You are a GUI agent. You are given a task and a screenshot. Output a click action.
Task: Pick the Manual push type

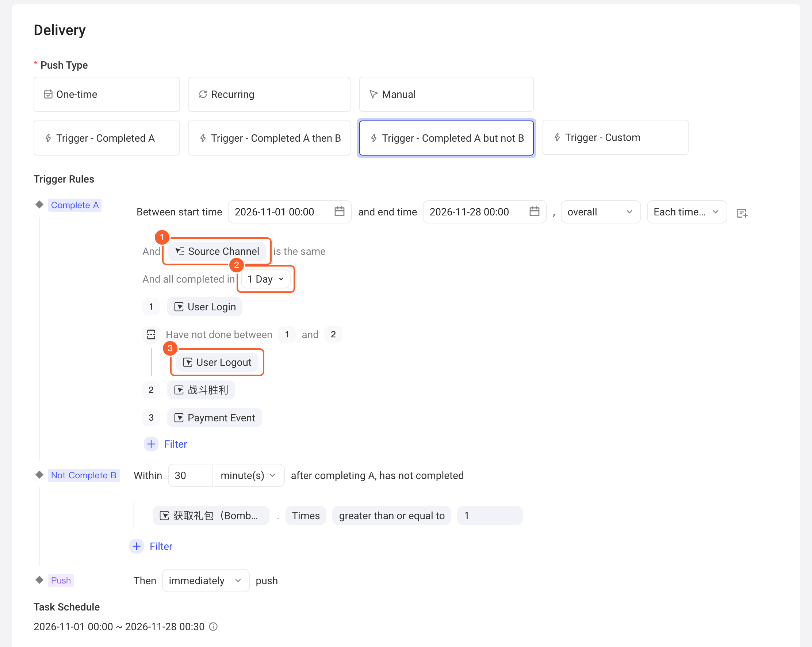(x=446, y=94)
